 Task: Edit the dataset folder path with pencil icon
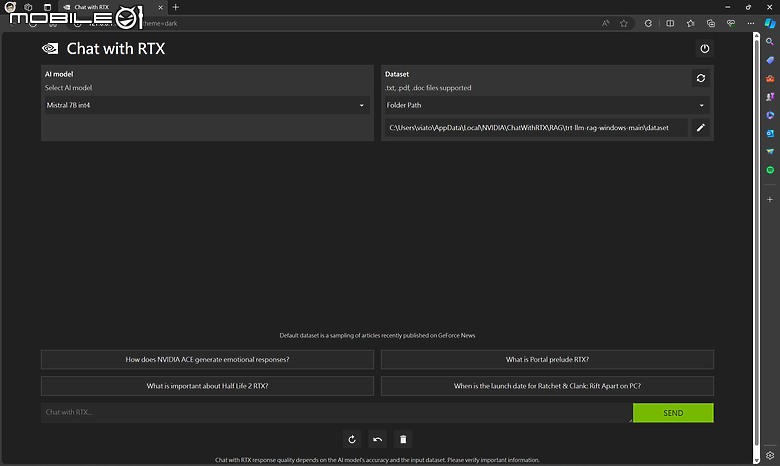coord(700,128)
